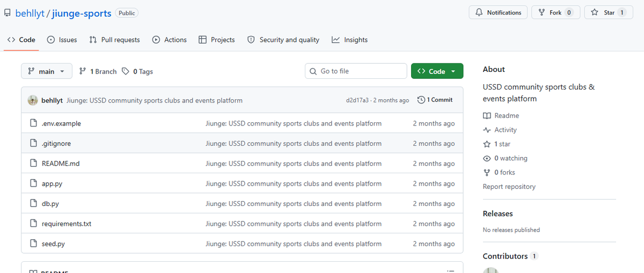Image resolution: width=644 pixels, height=273 pixels.
Task: Click the file icon beside app.py
Action: 33,183
